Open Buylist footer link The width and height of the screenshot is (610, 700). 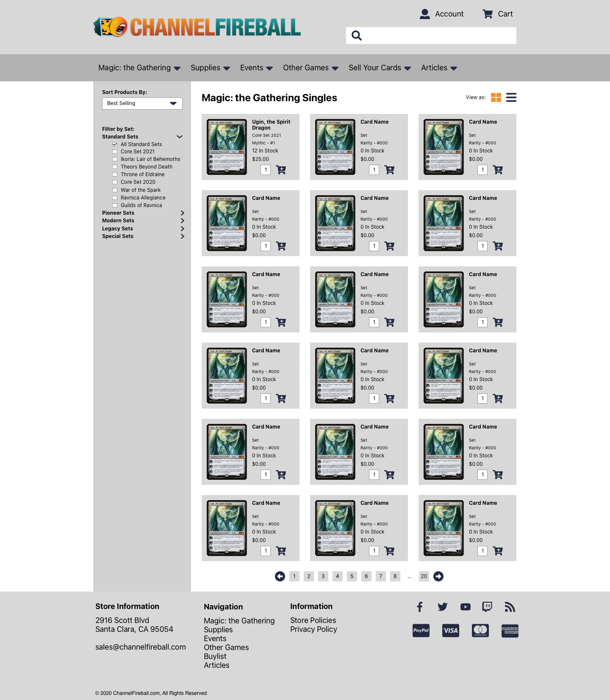215,656
